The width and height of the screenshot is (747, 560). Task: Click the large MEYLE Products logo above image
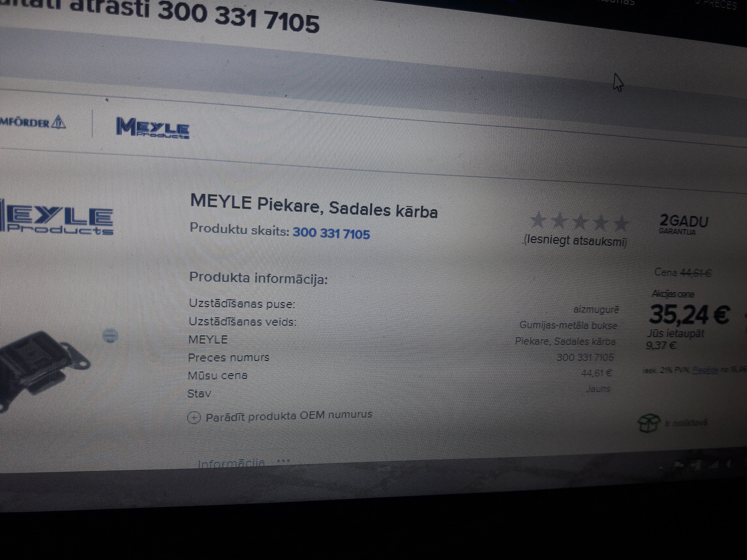tap(56, 218)
